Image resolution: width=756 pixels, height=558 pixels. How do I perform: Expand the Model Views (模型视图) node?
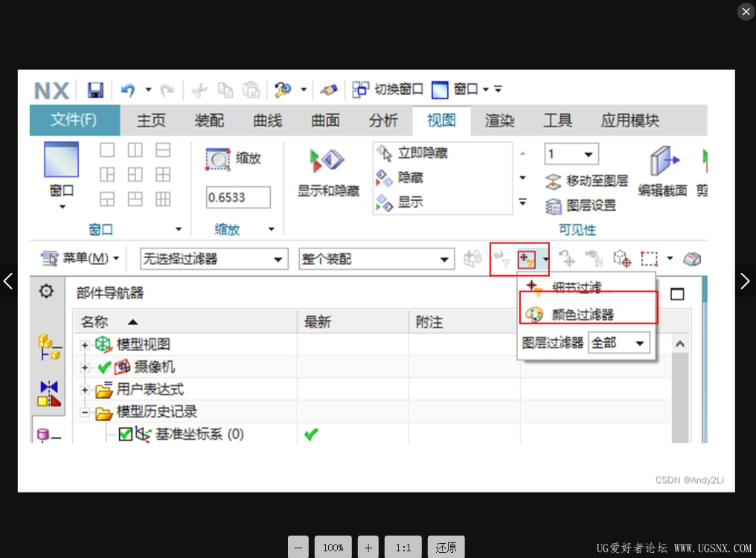pos(85,344)
